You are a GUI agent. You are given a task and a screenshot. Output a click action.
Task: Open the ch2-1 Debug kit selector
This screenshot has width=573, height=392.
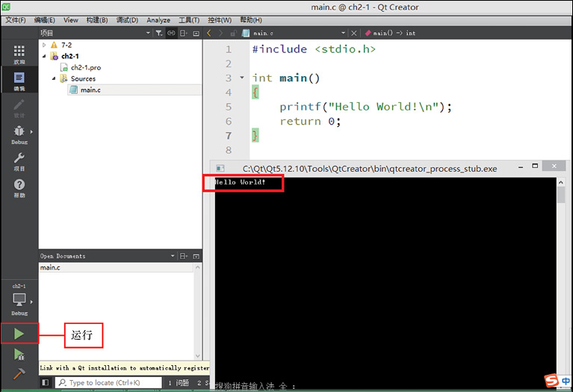(x=19, y=301)
